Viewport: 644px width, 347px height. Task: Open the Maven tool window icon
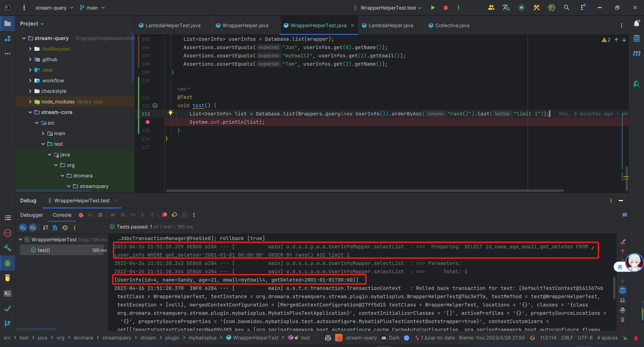point(636,53)
